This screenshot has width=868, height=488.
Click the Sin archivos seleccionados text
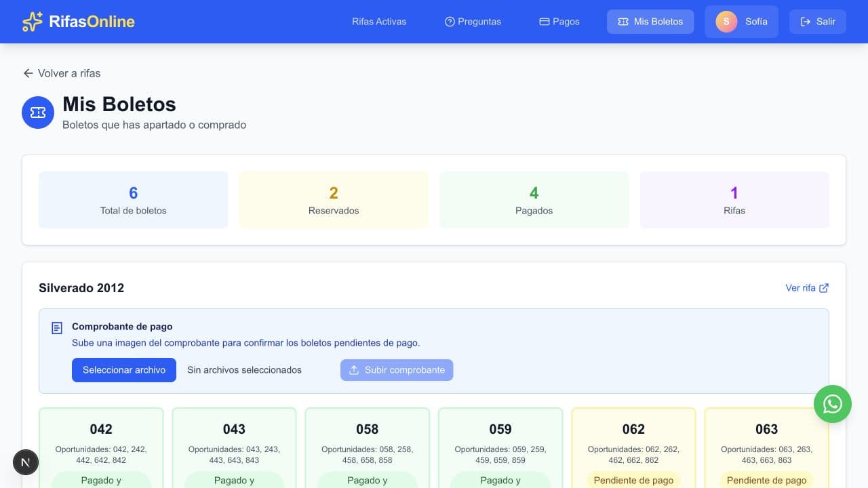(244, 370)
